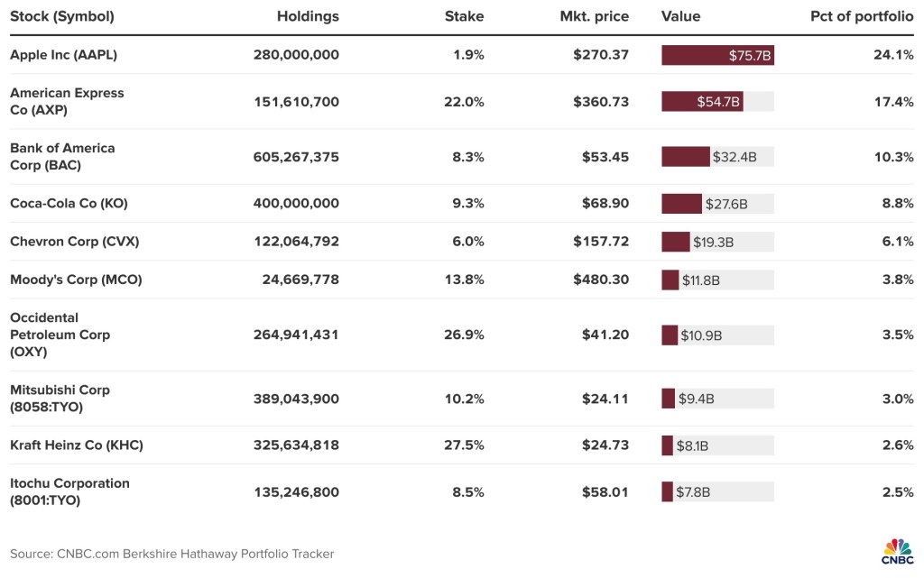The image size is (924, 578).
Task: Click Chevron Corp (CVX) stock name
Action: (74, 242)
